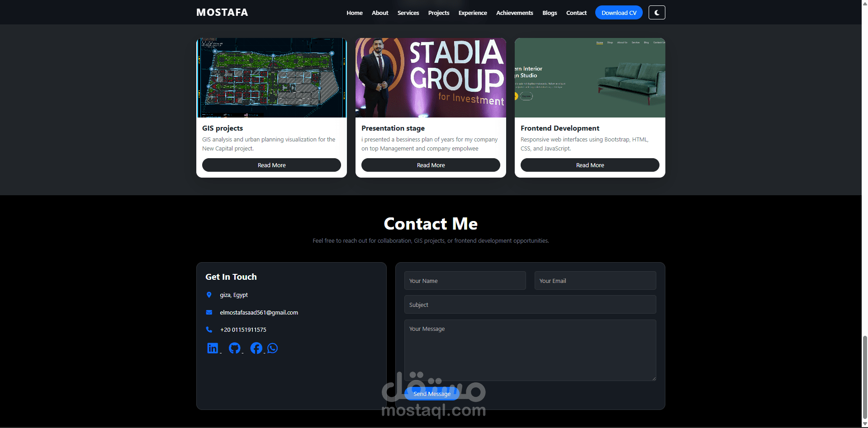Click the GIS analysis description text
Screen dimensions: 868x428
(x=269, y=144)
